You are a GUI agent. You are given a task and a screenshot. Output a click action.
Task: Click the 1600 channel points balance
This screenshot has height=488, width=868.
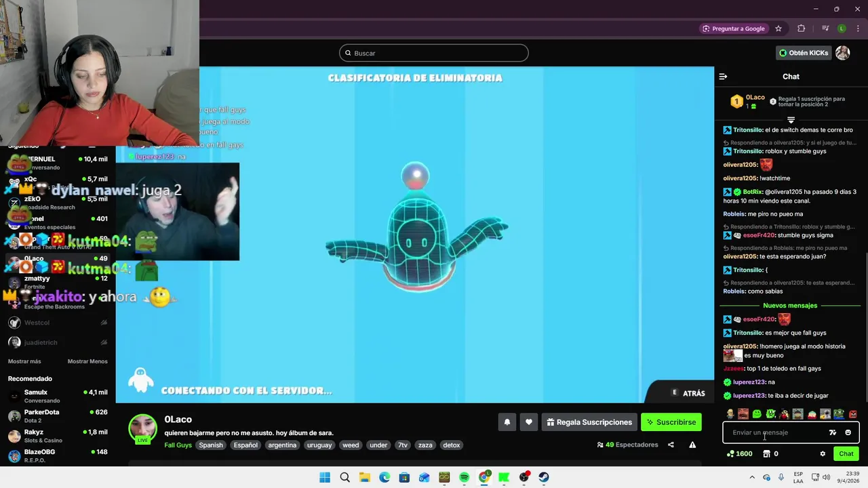739,454
